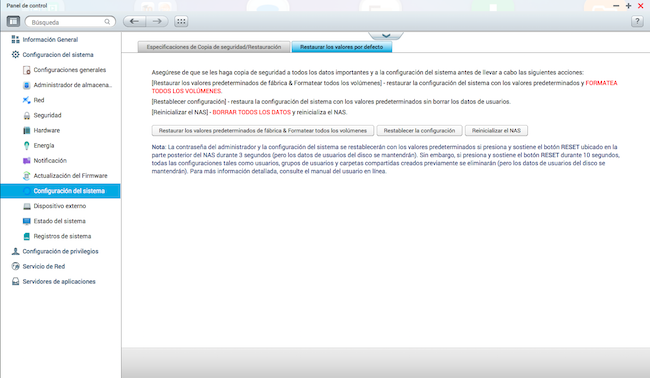Expand Servicio de Red

(x=44, y=267)
